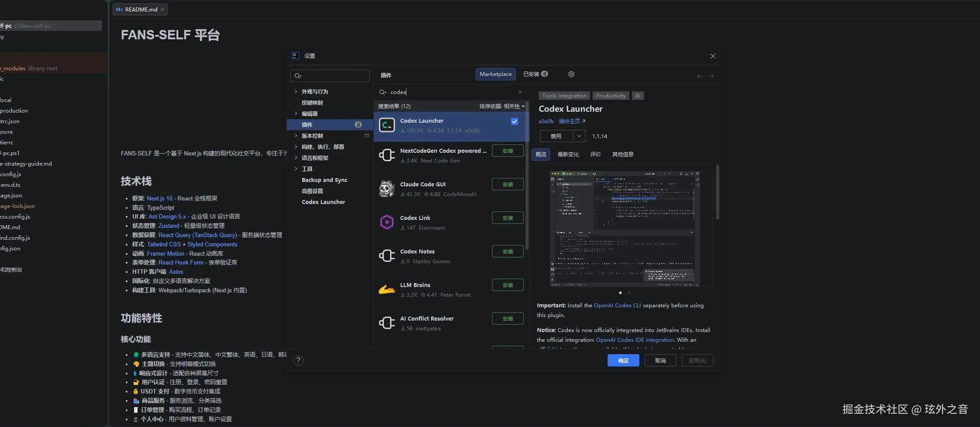The height and width of the screenshot is (427, 980).
Task: Expand the 构建、执行、部署 settings section
Action: [x=296, y=147]
